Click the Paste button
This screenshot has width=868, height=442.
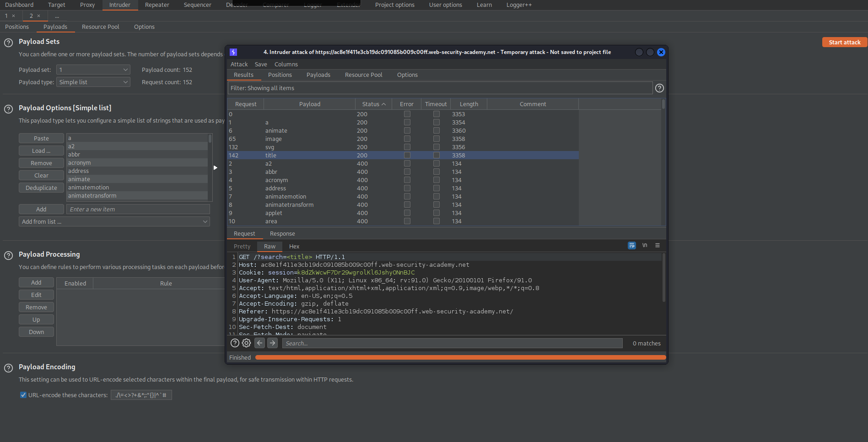(x=41, y=139)
